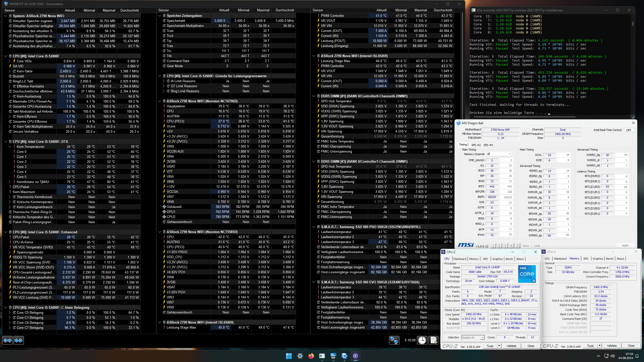Select profile slot 4 in Dragon Ball
Screen dimensions: 644x362
coord(511,246)
